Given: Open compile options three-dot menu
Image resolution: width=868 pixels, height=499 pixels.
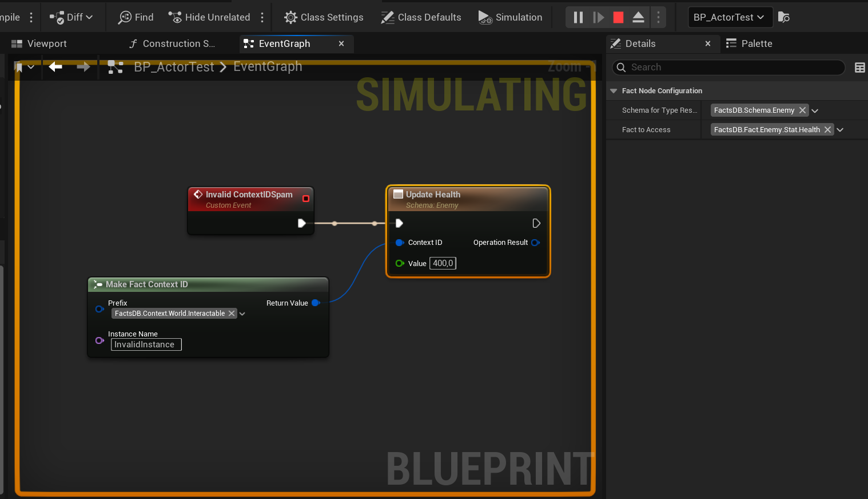Looking at the screenshot, I should (31, 17).
